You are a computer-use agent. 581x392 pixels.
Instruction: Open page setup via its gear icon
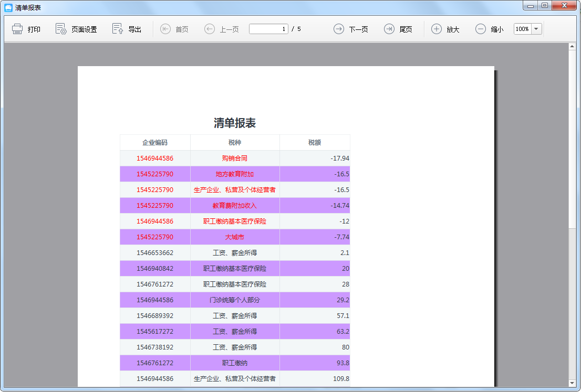(x=61, y=29)
